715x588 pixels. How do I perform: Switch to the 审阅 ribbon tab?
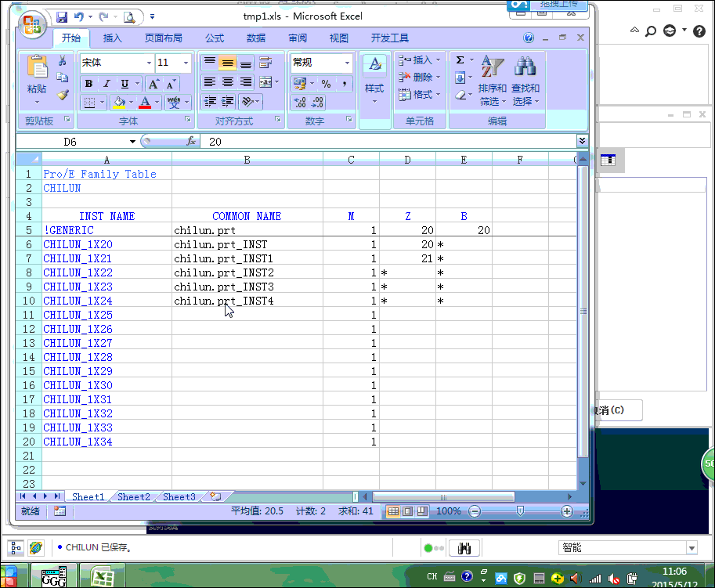(298, 38)
